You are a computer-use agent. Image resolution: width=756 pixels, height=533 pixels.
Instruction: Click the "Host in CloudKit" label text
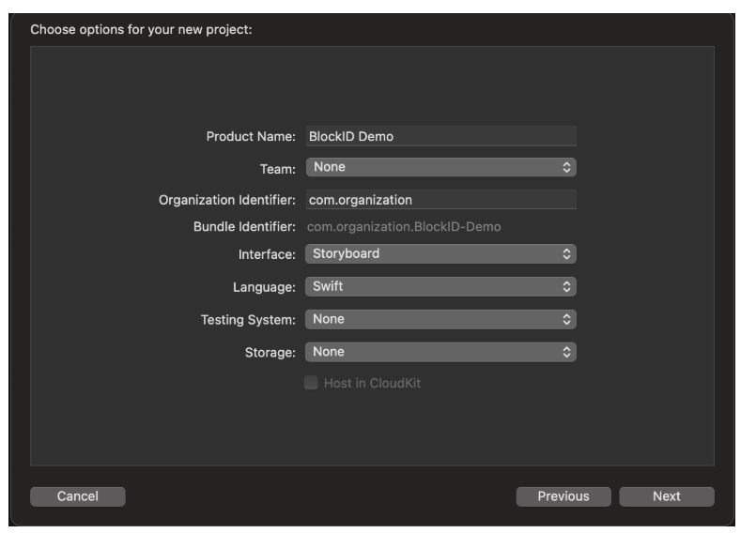pos(374,383)
